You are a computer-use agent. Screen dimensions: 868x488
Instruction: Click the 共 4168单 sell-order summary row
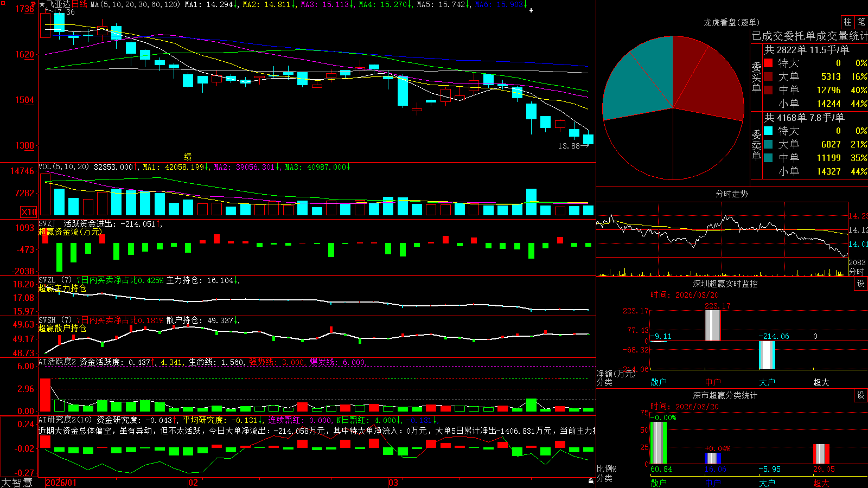tap(804, 118)
